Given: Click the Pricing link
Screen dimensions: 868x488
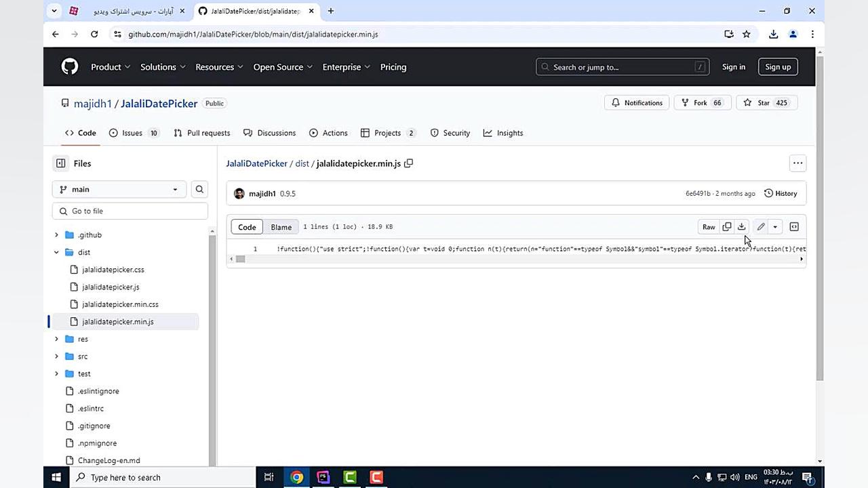Looking at the screenshot, I should pos(393,67).
